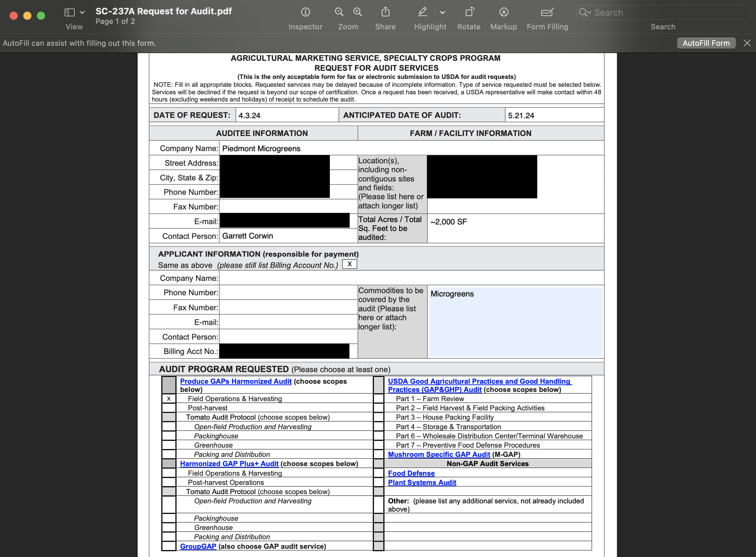
Task: Share the PDF file
Action: [x=385, y=12]
